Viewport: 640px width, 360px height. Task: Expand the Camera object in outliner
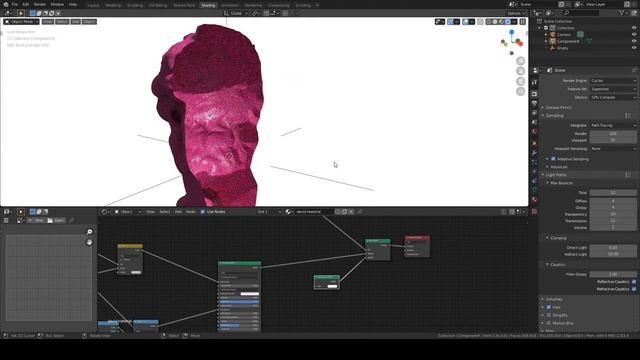click(546, 35)
